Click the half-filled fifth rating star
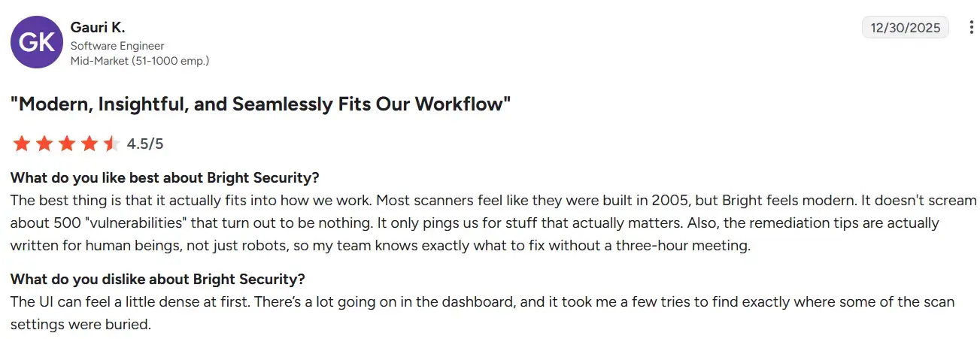The image size is (980, 339). [111, 144]
